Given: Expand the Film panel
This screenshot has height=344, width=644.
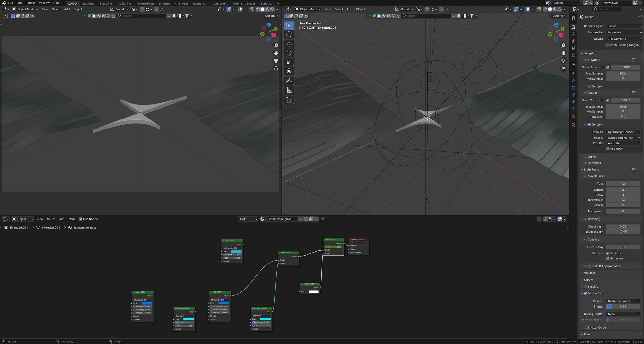Looking at the screenshot, I should click(x=587, y=334).
